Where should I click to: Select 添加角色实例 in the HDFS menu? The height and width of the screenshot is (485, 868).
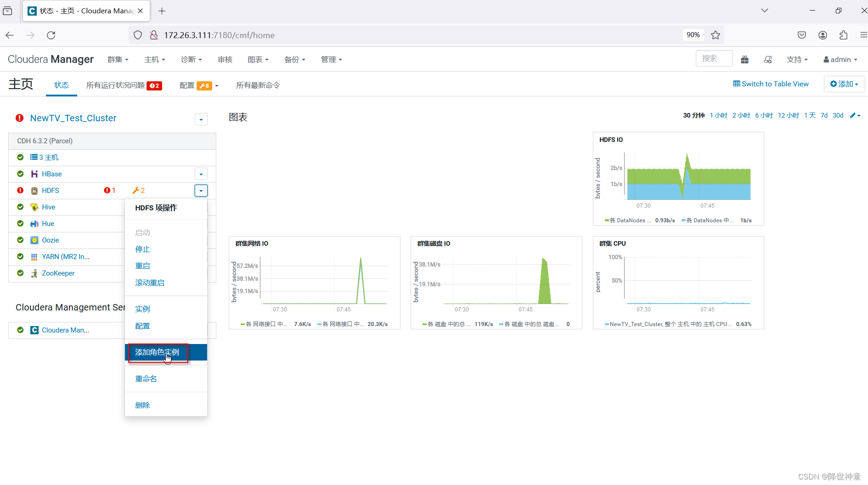tap(166, 352)
